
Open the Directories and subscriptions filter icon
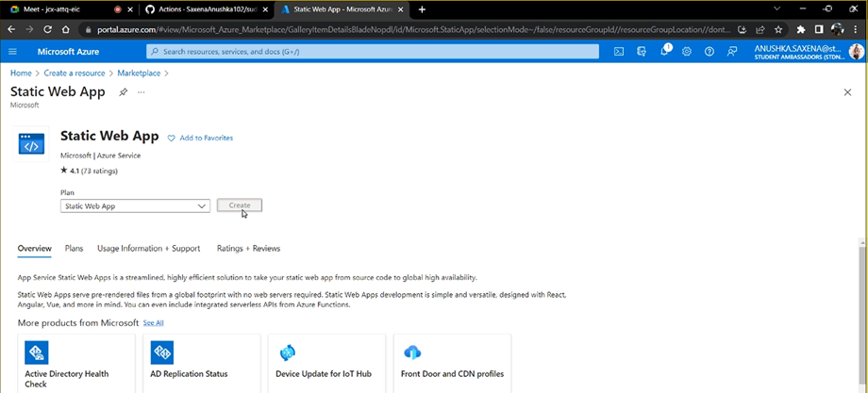pos(642,52)
